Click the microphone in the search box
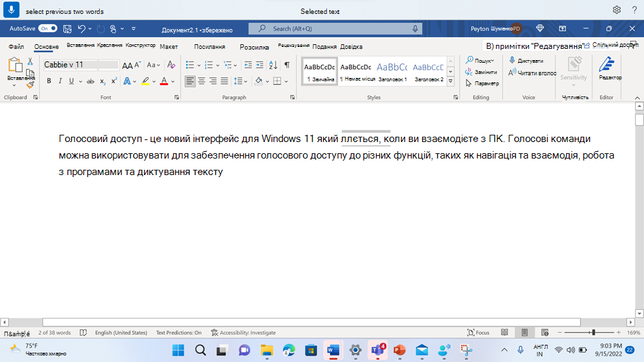This screenshot has width=644, height=362. (x=415, y=29)
